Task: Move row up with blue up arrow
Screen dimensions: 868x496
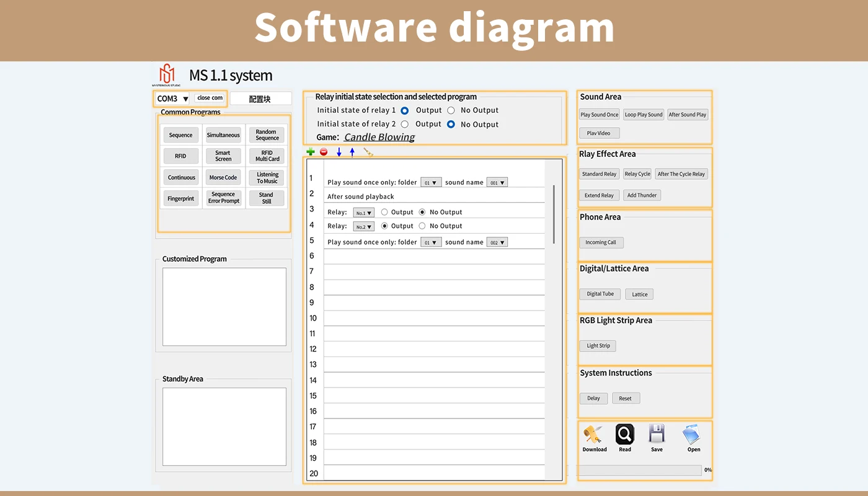Action: pos(352,152)
